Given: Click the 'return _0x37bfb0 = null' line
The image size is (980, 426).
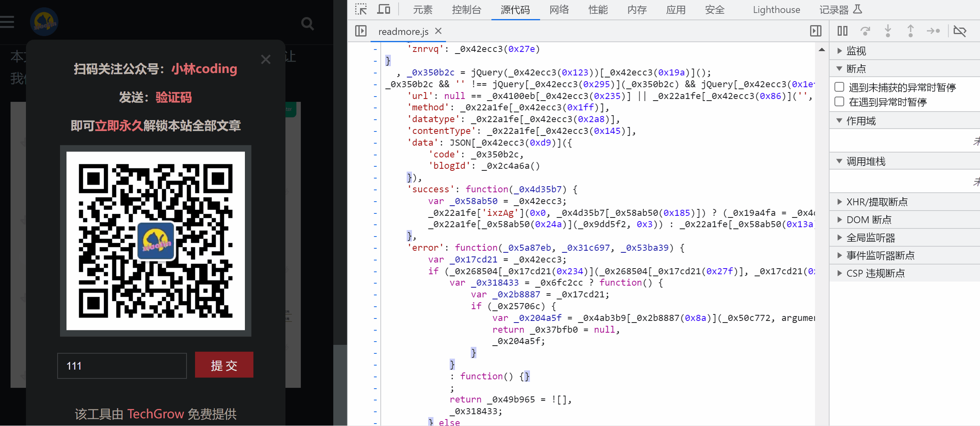Looking at the screenshot, I should coord(556,330).
